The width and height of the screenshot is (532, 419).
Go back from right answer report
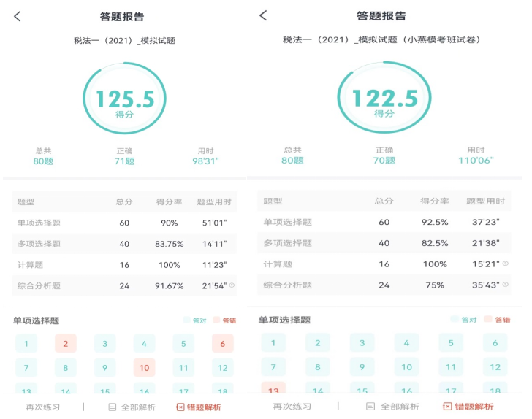[x=263, y=15]
